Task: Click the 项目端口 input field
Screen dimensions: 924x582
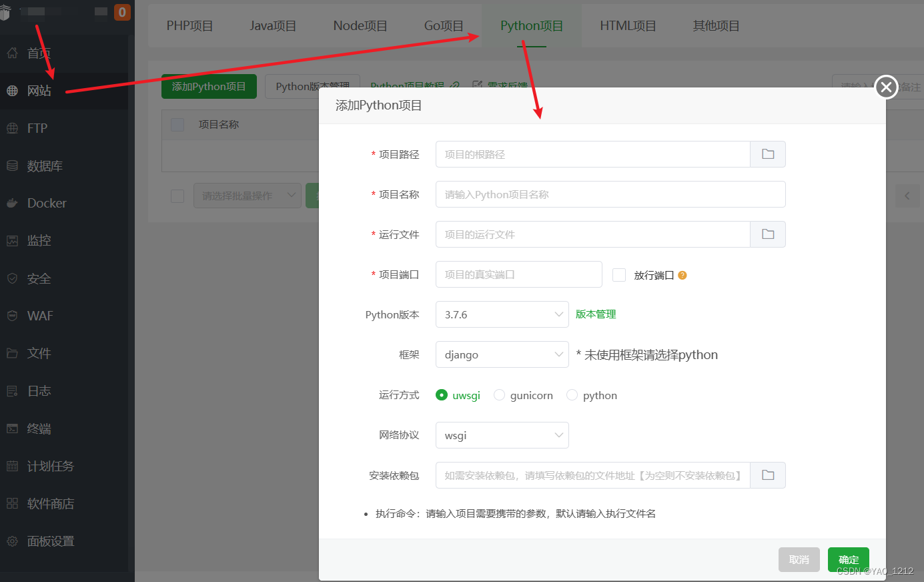Action: (518, 274)
